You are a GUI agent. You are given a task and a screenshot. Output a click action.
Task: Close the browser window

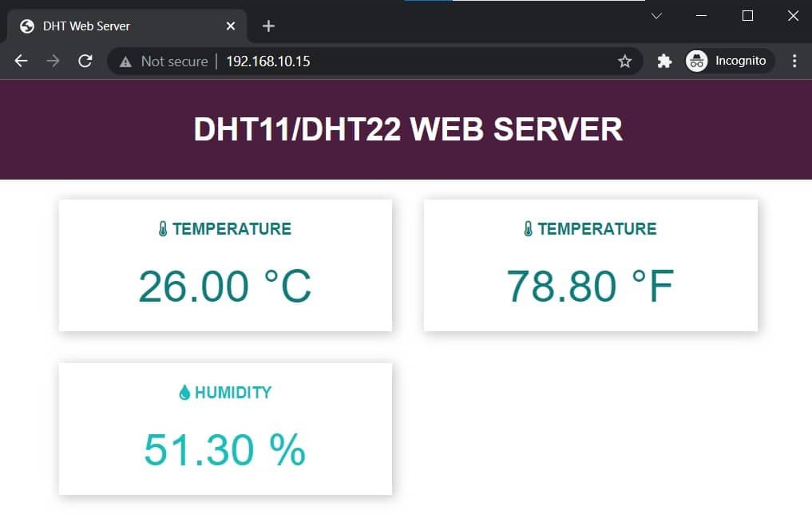tap(793, 16)
